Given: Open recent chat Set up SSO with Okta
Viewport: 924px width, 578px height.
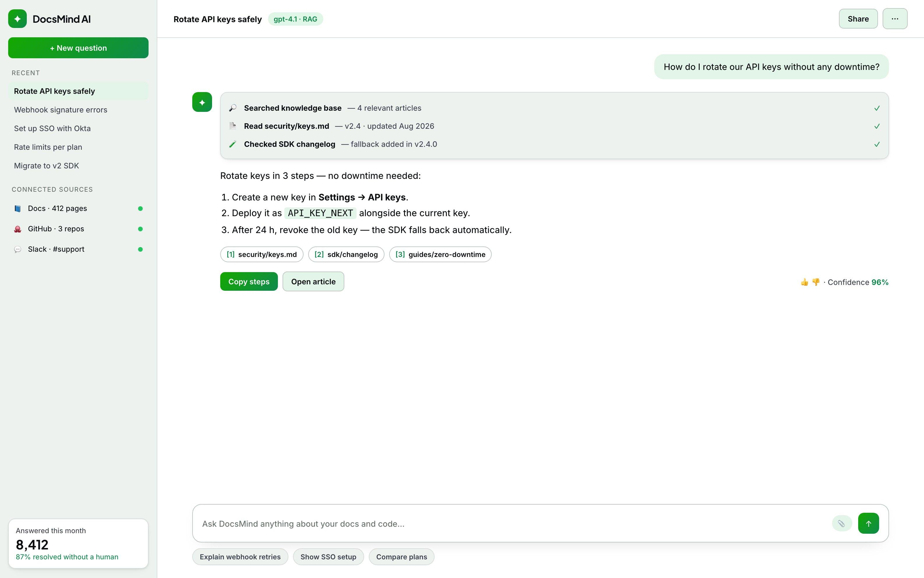Looking at the screenshot, I should [78, 128].
